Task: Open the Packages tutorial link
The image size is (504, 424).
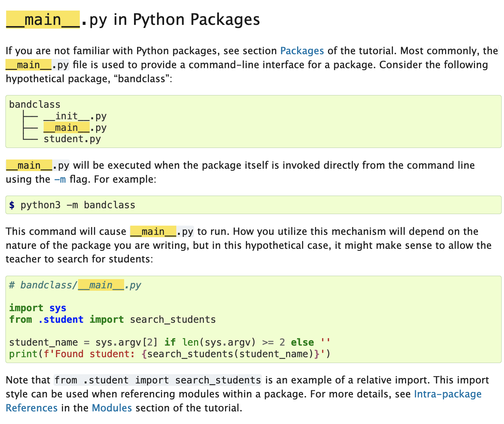Action: click(302, 51)
